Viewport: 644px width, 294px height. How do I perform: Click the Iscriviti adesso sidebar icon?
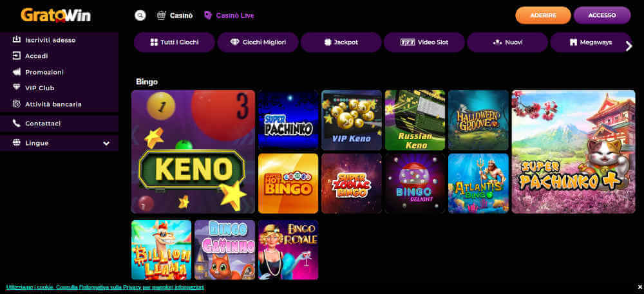coord(17,40)
